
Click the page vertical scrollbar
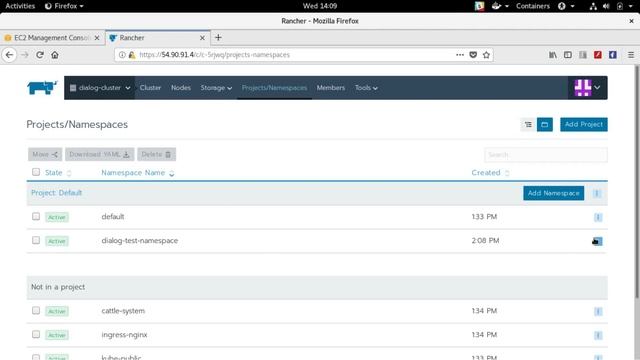637,182
